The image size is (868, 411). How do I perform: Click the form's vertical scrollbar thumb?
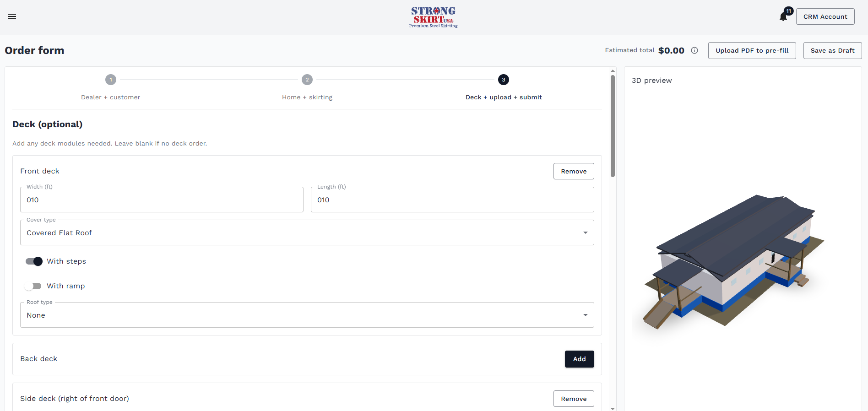613,126
